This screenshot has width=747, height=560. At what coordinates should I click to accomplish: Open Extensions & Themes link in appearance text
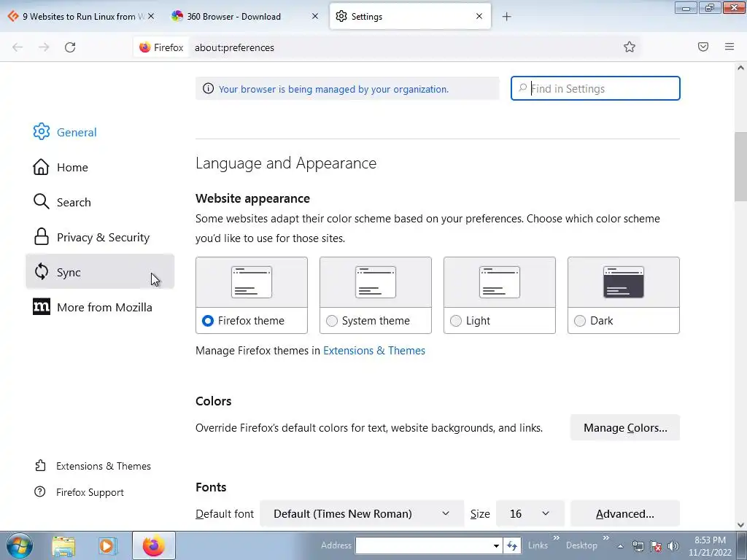coord(374,351)
